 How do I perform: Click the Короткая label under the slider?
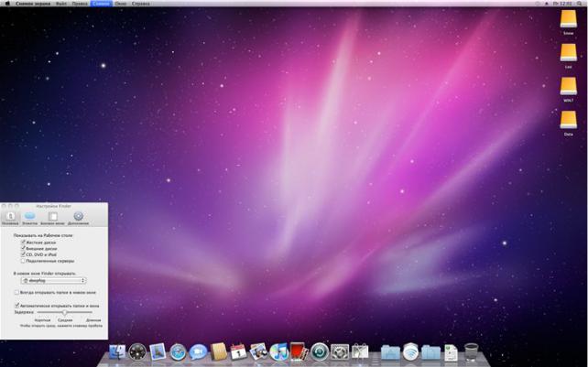click(42, 320)
